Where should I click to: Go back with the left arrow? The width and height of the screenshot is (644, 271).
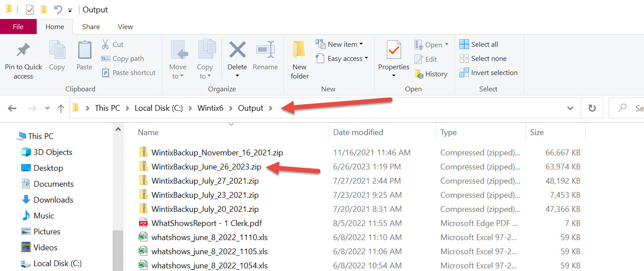click(x=12, y=108)
